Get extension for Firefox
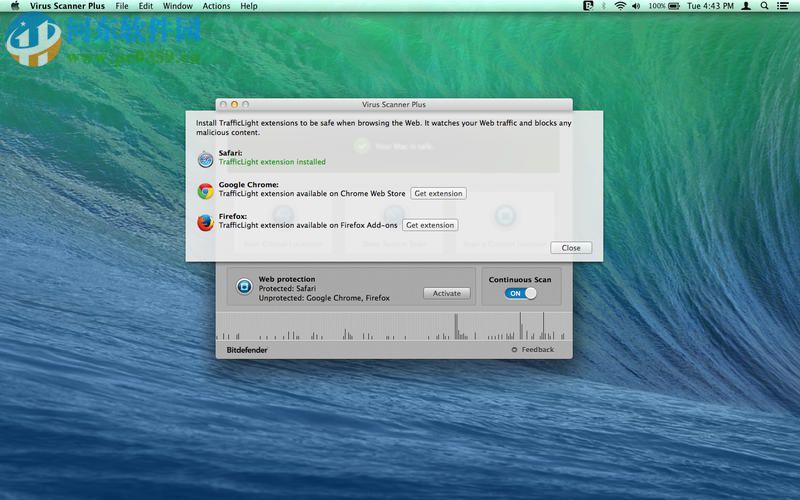The image size is (800, 500). tap(430, 225)
